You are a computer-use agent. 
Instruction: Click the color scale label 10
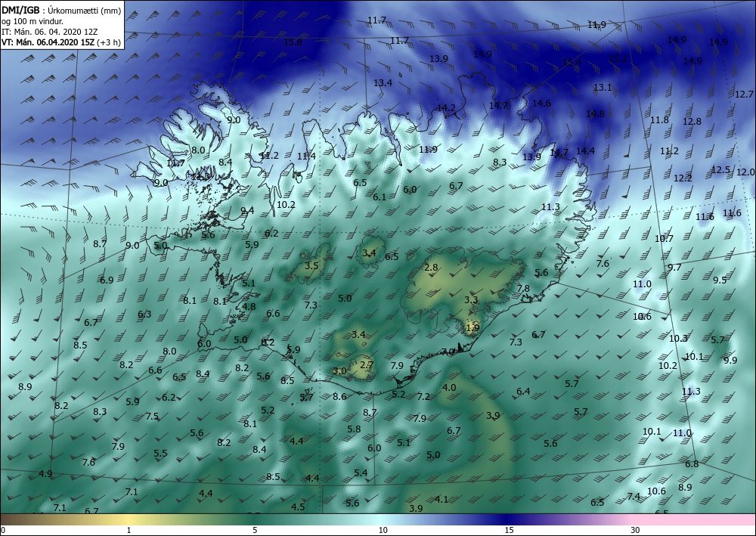(x=383, y=530)
